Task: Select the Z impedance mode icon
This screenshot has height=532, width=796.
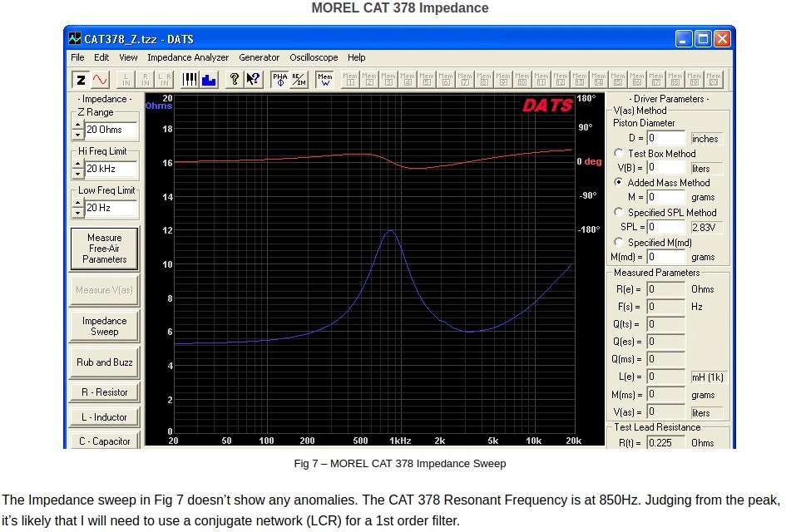Action: coord(81,80)
